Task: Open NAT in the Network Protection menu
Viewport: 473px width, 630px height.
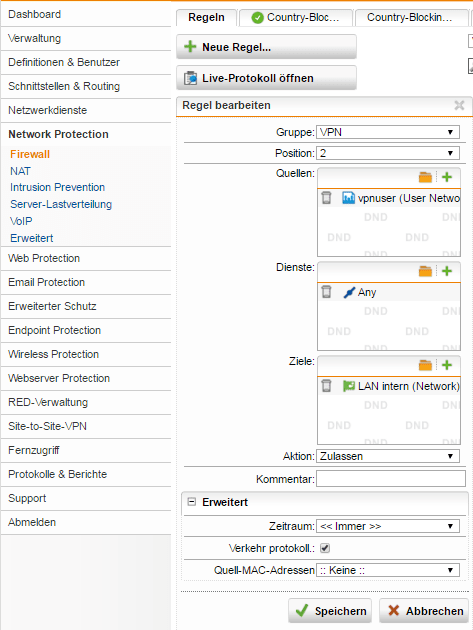Action: coord(20,171)
